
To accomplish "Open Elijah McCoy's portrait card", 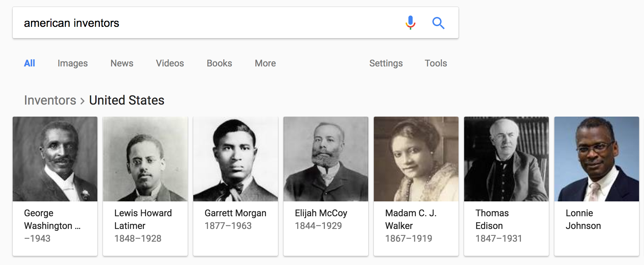I will pos(326,159).
